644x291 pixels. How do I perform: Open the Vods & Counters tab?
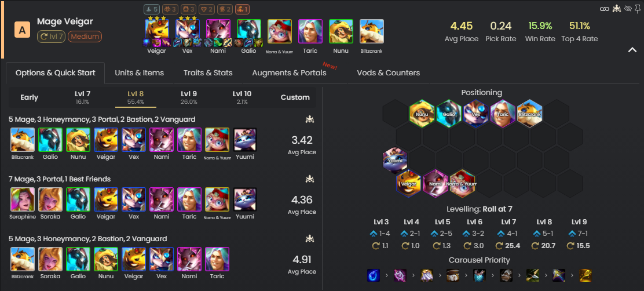click(x=388, y=73)
